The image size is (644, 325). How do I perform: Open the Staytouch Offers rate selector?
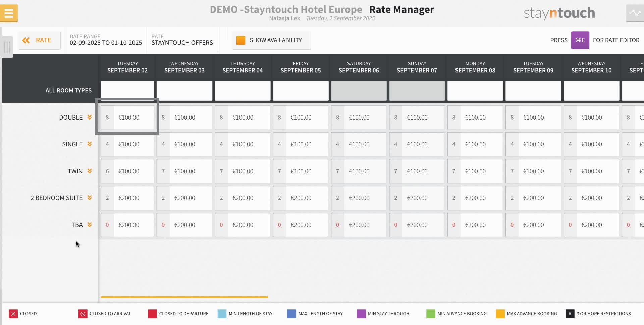tap(182, 40)
